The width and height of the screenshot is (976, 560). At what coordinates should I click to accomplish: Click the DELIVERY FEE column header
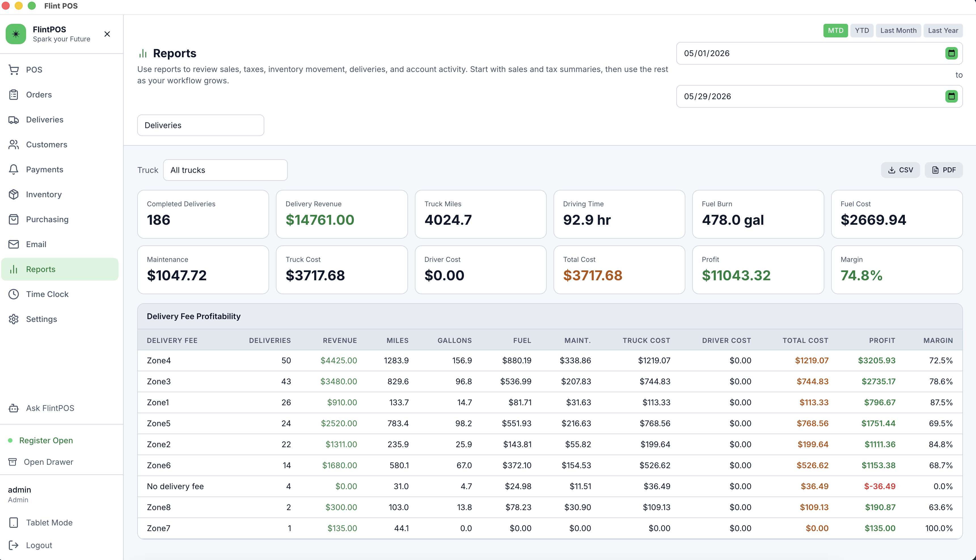[172, 340]
